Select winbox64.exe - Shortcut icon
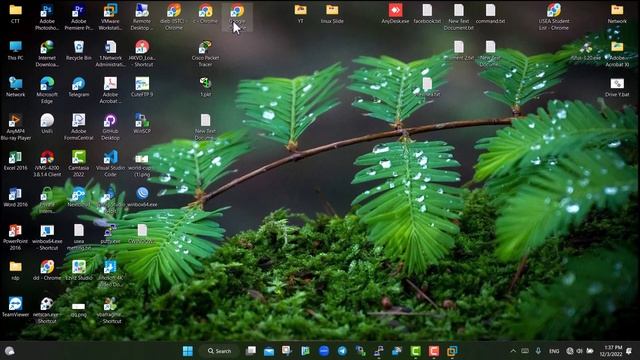Image resolution: width=640 pixels, height=360 pixels. tap(47, 237)
